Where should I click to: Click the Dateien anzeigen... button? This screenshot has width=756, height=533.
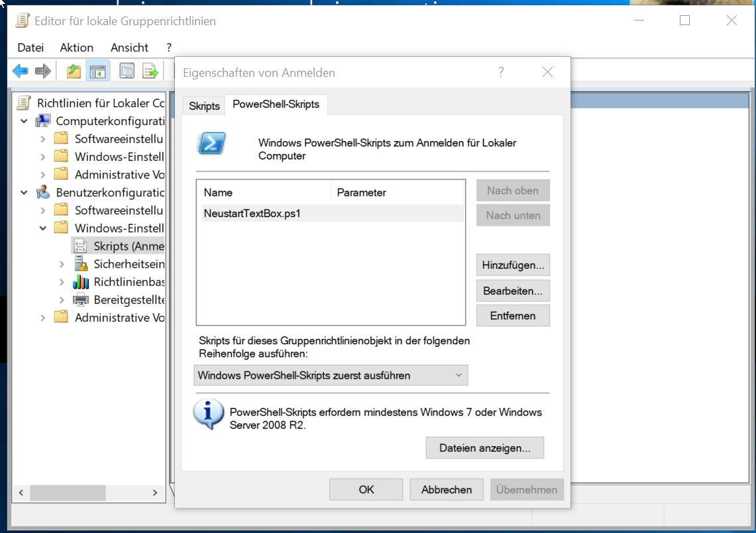tap(484, 448)
